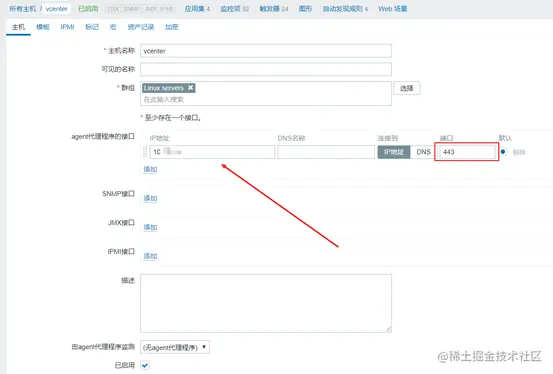The height and width of the screenshot is (374, 553).
Task: Open the 图形 link
Action: pos(305,8)
